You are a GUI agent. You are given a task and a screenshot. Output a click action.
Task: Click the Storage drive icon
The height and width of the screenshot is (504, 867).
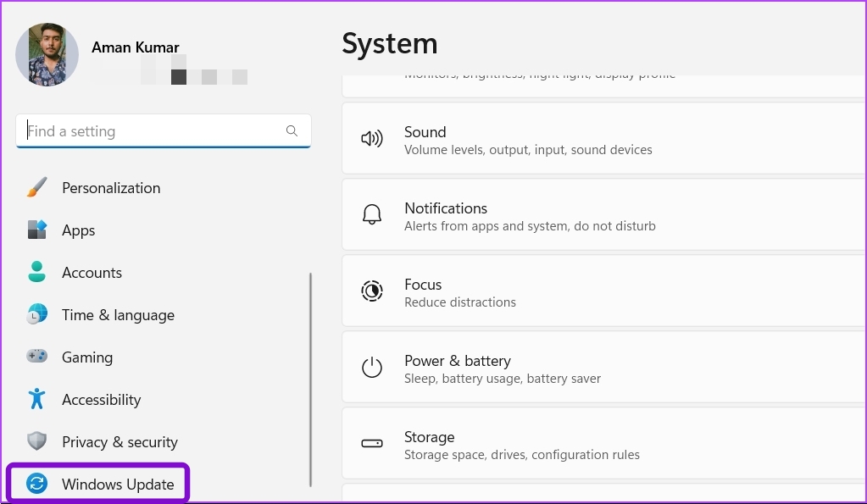[x=371, y=443]
